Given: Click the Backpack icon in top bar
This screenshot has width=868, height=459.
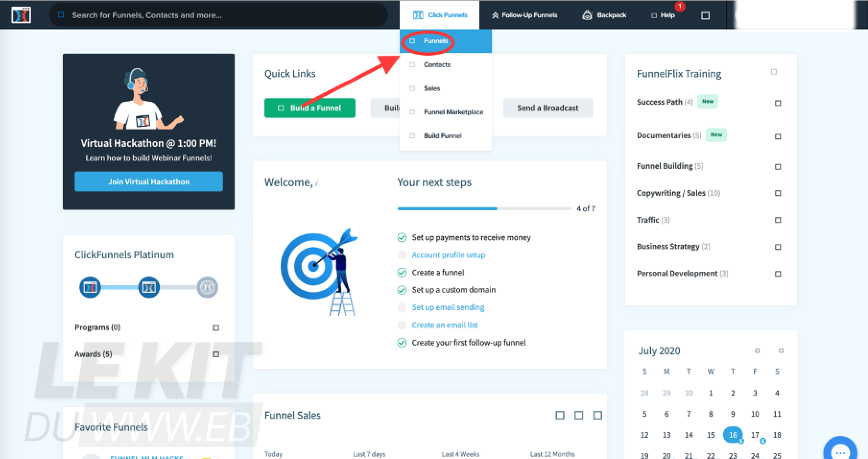Looking at the screenshot, I should click(x=587, y=15).
